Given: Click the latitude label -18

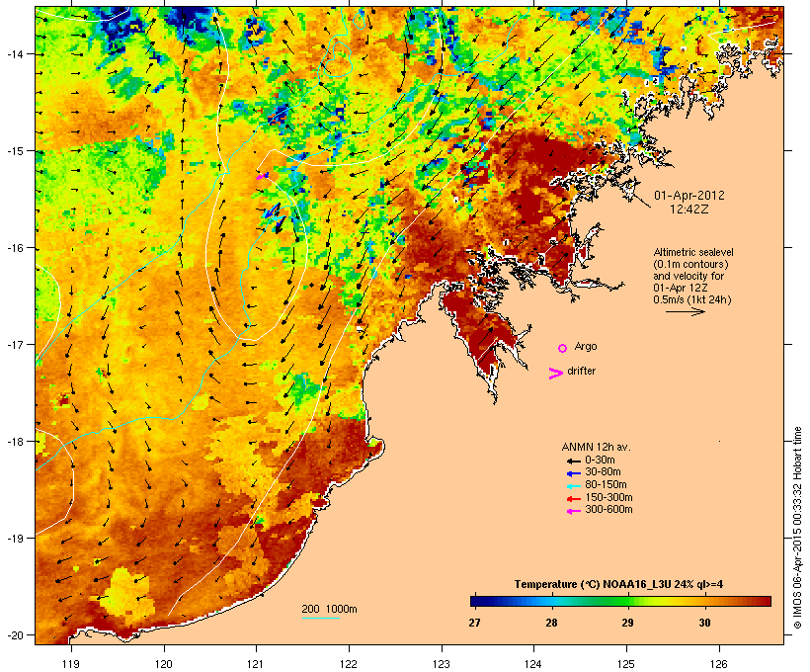Looking at the screenshot, I should (14, 442).
